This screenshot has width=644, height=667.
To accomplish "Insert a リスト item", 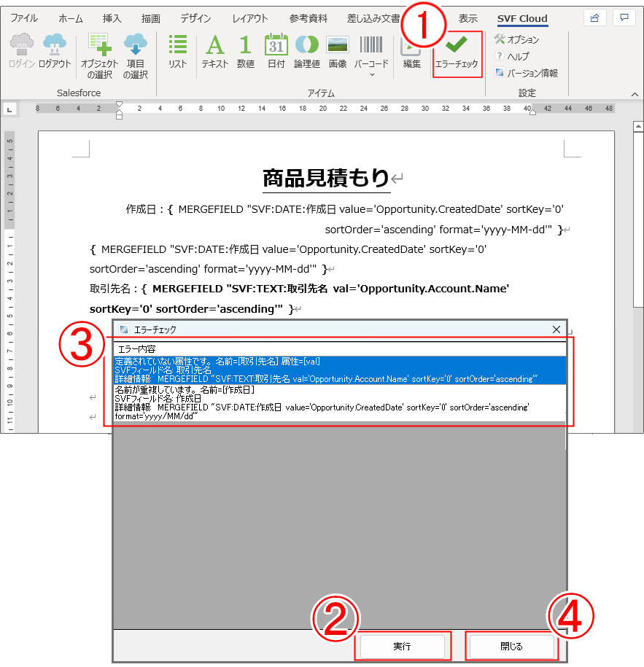I will tap(177, 51).
